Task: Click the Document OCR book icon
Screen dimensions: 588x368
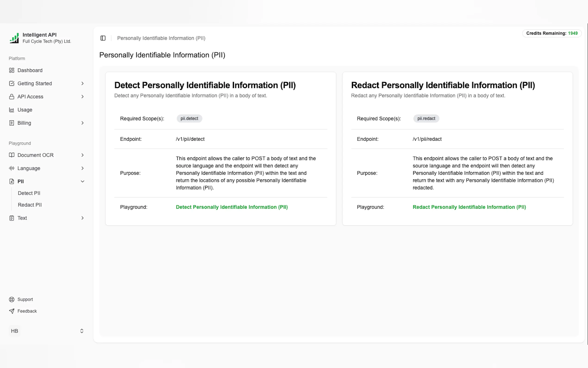Action: tap(11, 155)
